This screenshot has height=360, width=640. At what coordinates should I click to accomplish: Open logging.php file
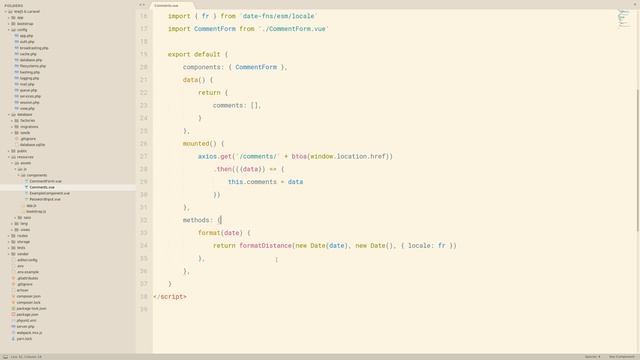29,78
